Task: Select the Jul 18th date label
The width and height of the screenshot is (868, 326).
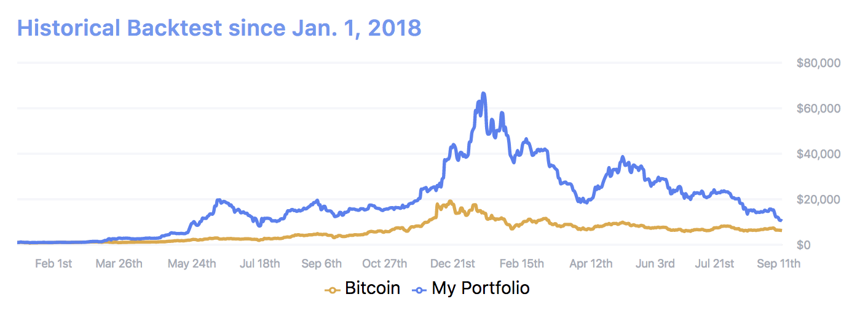Action: click(x=260, y=264)
